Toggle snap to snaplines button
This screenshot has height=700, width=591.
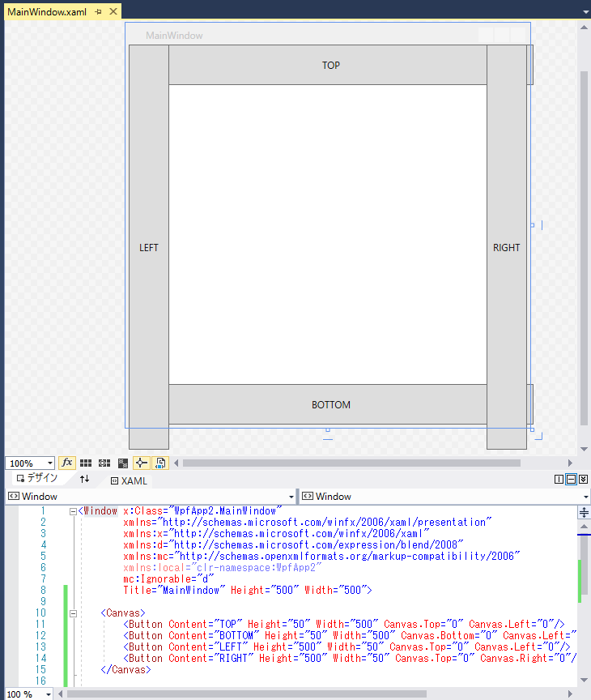[x=142, y=463]
